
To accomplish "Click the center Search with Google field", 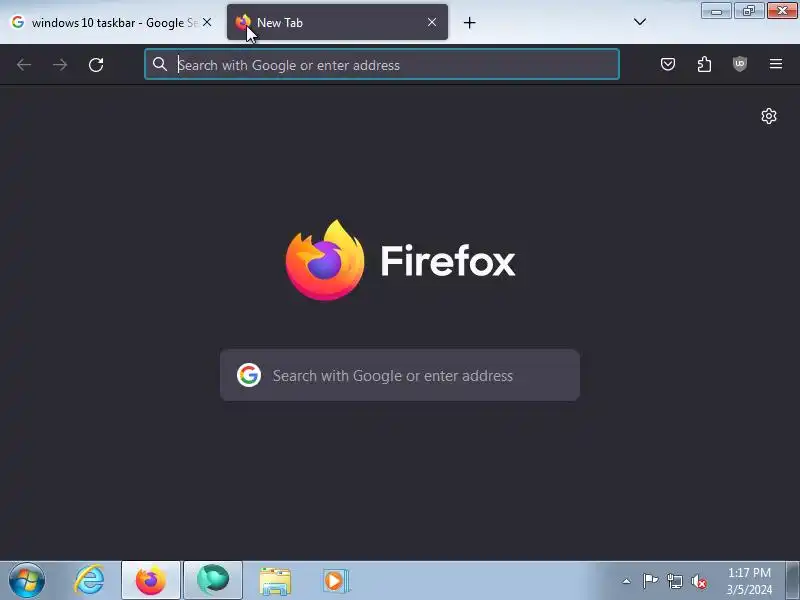I will tap(399, 376).
